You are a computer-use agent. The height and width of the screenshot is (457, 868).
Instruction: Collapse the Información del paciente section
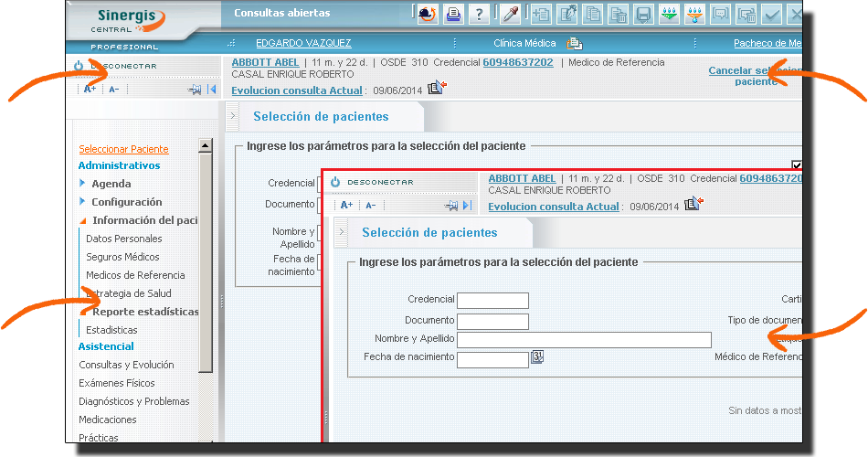(83, 220)
